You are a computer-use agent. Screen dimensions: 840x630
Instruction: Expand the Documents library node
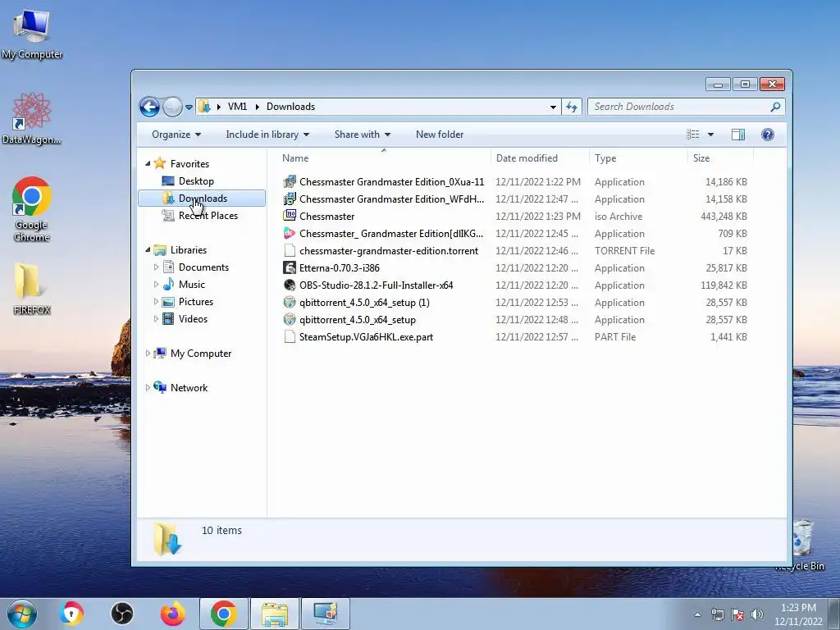tap(156, 267)
